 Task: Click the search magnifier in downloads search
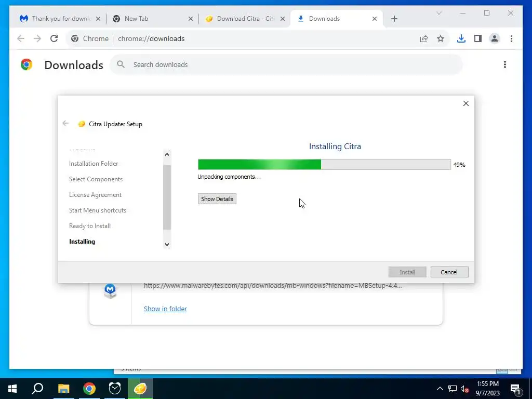121,64
